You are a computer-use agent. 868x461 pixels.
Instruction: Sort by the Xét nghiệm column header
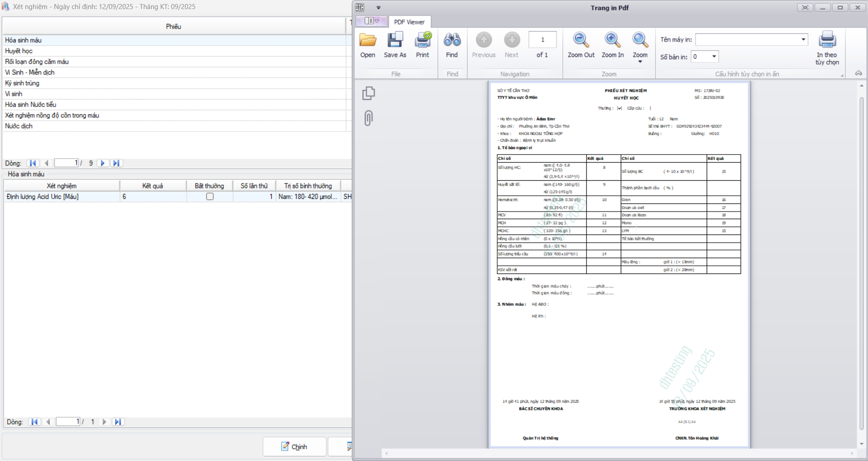[x=62, y=186]
